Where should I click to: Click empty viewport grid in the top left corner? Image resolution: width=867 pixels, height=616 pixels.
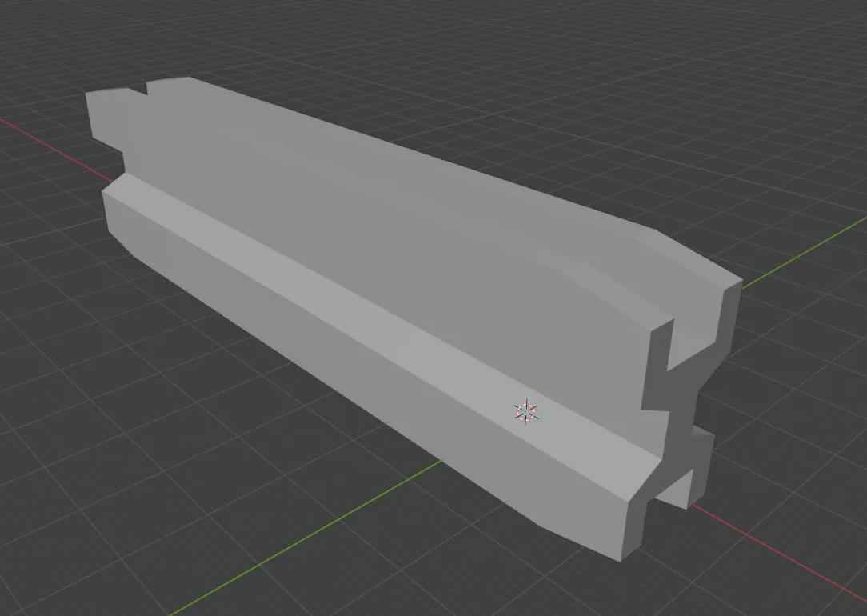[40, 32]
